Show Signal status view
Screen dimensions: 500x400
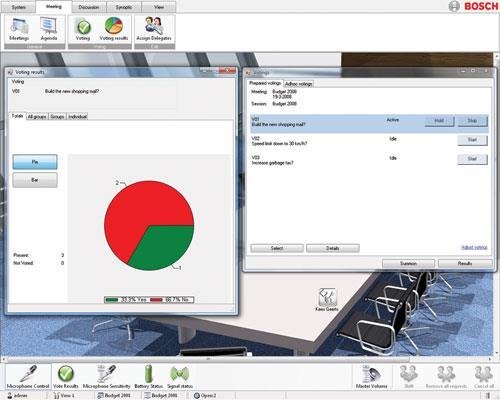(180, 377)
